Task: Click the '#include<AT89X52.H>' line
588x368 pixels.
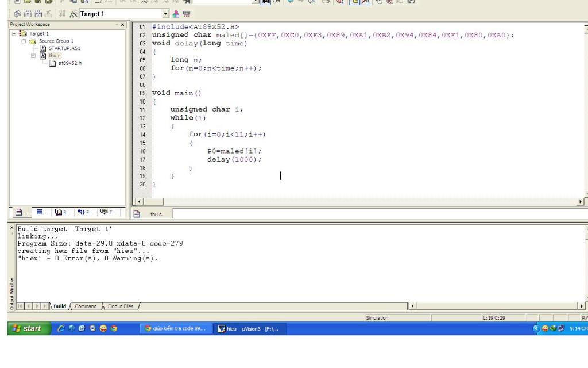Action: (x=195, y=26)
